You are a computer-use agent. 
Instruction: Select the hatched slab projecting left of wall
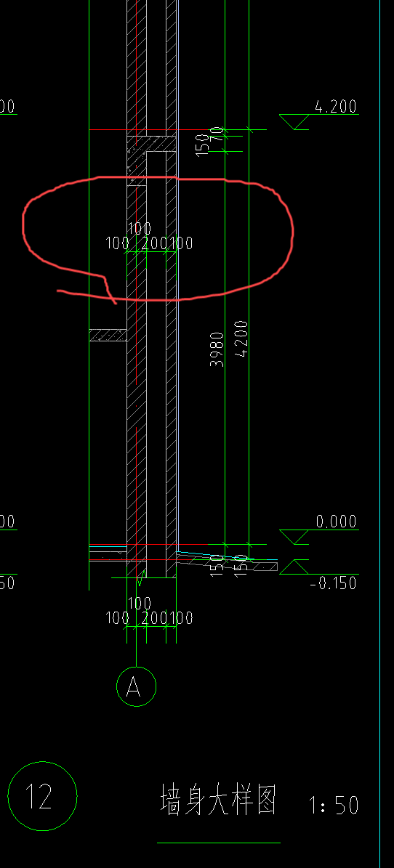coord(108,335)
